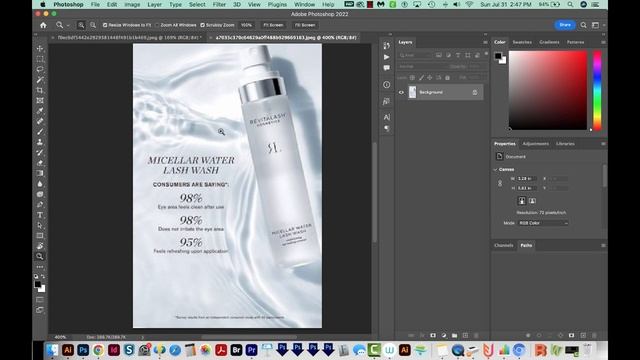This screenshot has height=360, width=640.
Task: Click the rainbow hue slider strip
Action: pos(597,90)
